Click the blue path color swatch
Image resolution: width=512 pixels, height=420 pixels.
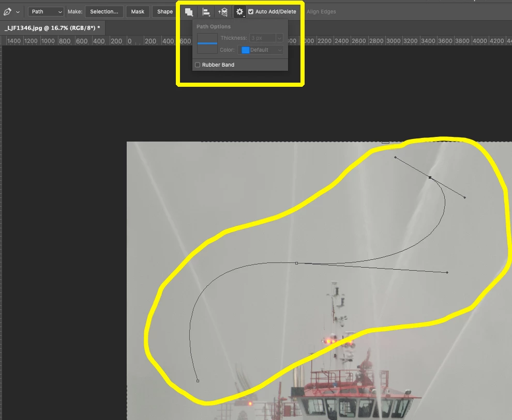(x=245, y=50)
